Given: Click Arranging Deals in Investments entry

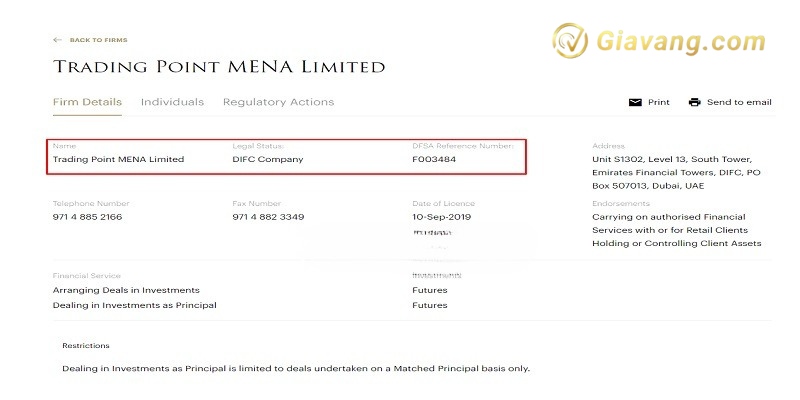Looking at the screenshot, I should tap(126, 290).
